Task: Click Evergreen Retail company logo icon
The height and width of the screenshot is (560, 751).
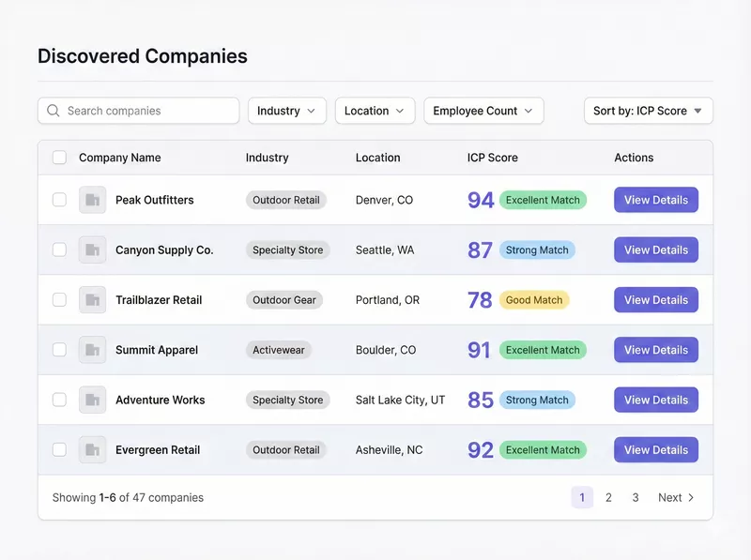Action: pos(92,450)
